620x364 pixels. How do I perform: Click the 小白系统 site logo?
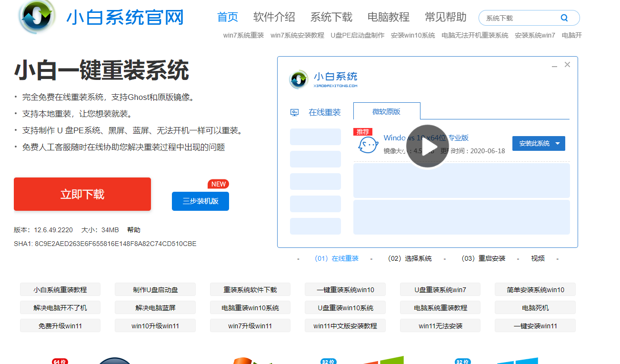pos(37,18)
